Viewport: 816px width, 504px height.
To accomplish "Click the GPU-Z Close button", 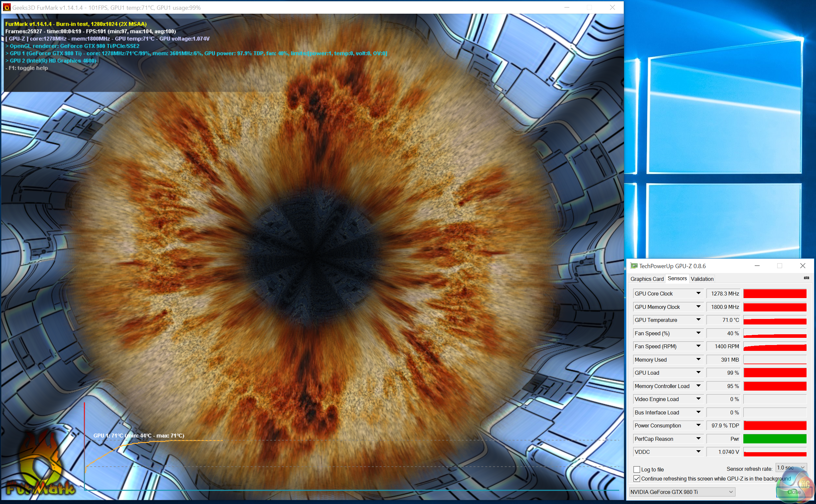I will tap(794, 492).
